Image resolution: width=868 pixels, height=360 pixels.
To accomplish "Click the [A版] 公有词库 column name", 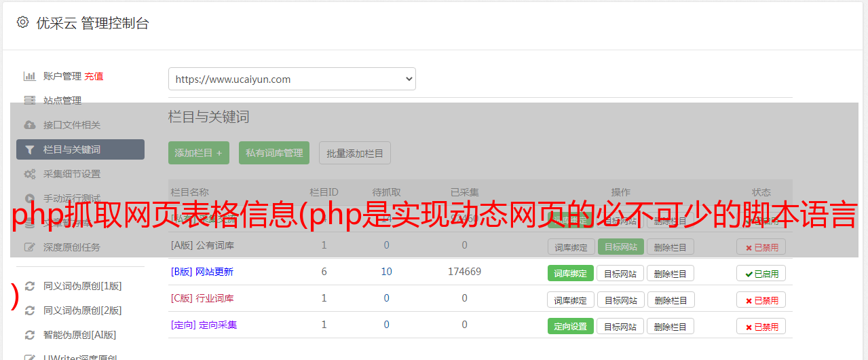I will 202,245.
